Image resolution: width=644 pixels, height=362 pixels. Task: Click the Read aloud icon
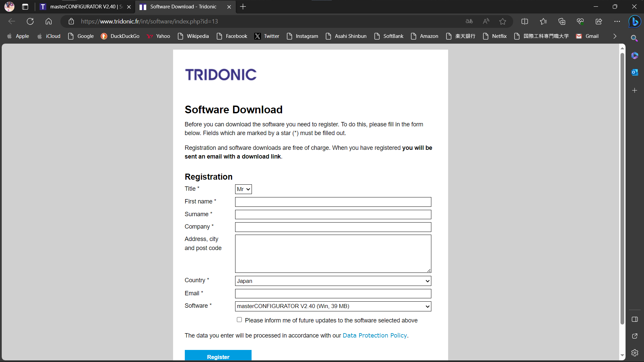(486, 21)
